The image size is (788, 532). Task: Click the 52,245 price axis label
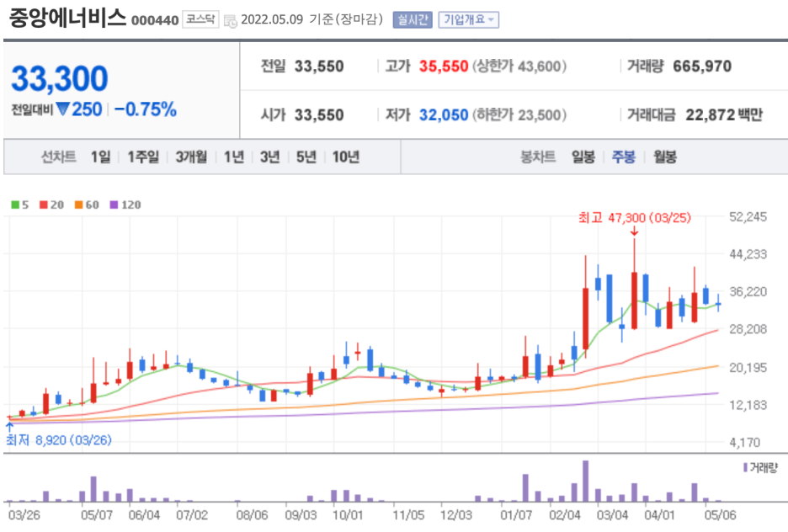pyautogui.click(x=748, y=217)
